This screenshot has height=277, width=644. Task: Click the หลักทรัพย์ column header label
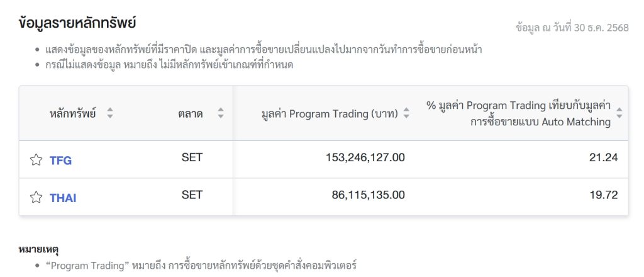(72, 114)
